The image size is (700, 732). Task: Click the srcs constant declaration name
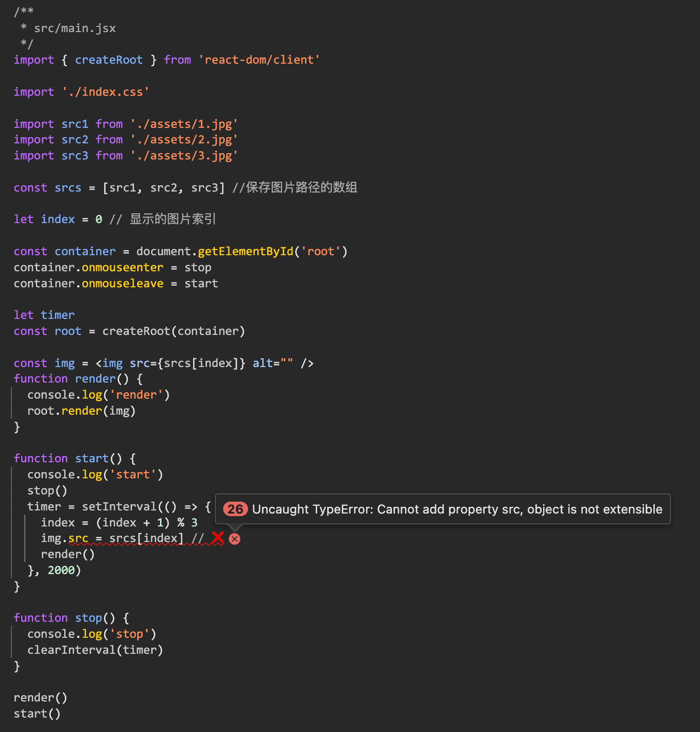click(68, 188)
